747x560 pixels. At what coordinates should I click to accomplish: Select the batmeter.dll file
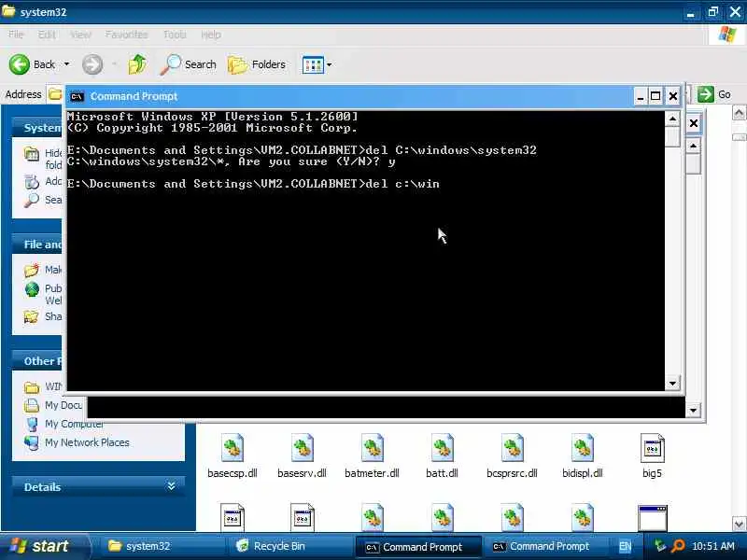tap(372, 455)
